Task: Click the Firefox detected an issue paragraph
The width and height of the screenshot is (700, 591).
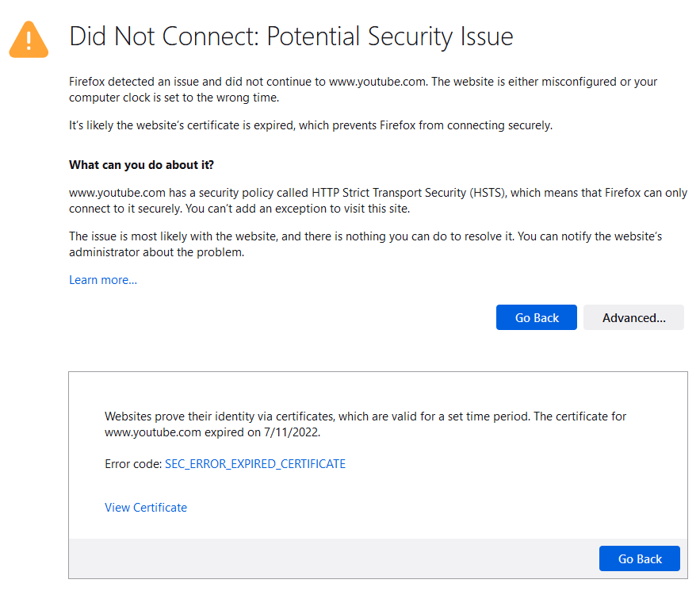Action: click(363, 90)
